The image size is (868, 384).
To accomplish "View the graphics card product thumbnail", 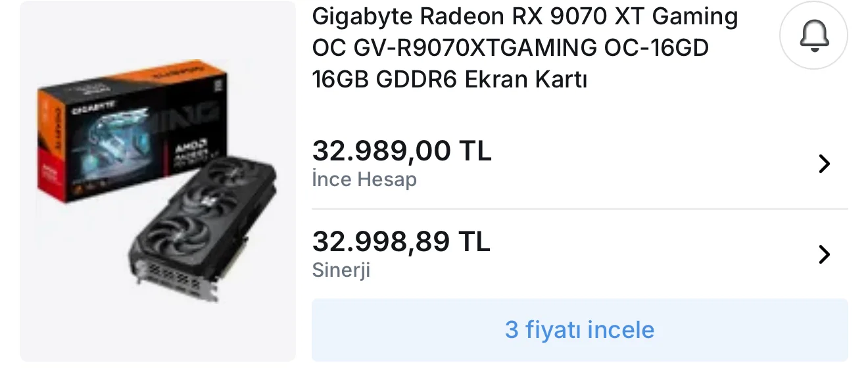I will click(158, 181).
